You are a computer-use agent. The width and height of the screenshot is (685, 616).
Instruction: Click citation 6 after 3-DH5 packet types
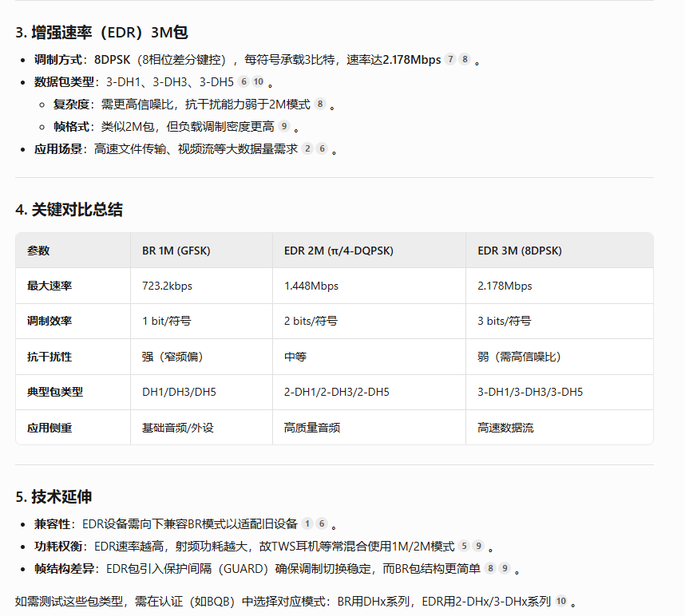(244, 81)
